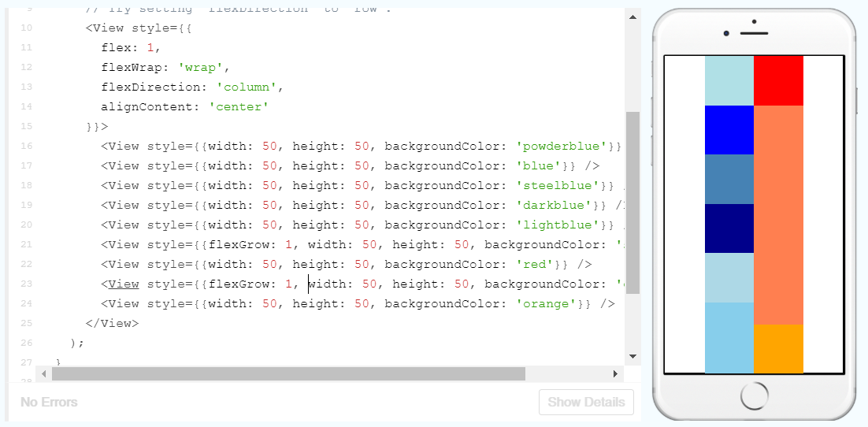Click the closing </View> tag line
868x427 pixels.
point(112,323)
